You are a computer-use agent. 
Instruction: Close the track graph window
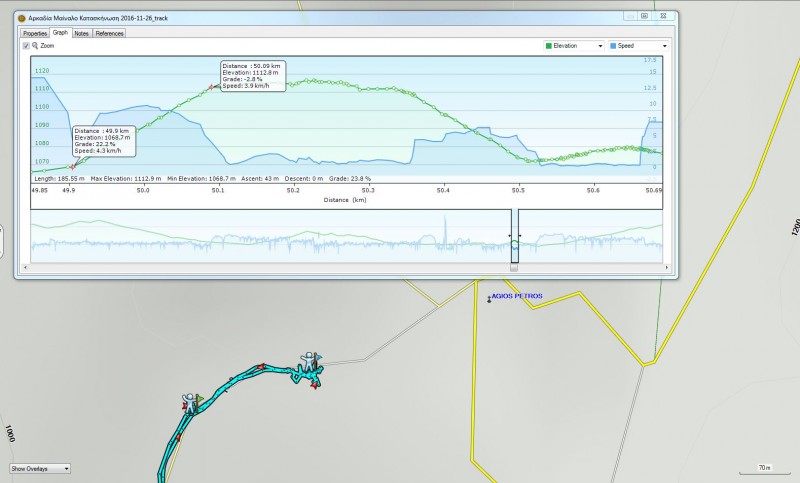[x=663, y=16]
